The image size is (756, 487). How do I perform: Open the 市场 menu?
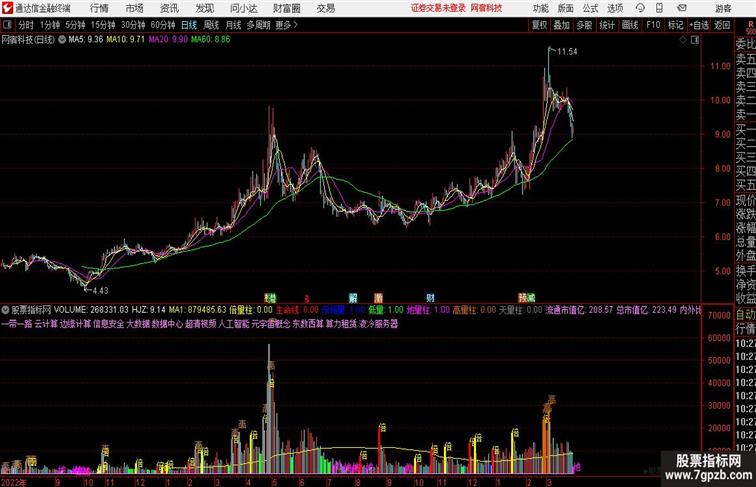click(x=135, y=8)
